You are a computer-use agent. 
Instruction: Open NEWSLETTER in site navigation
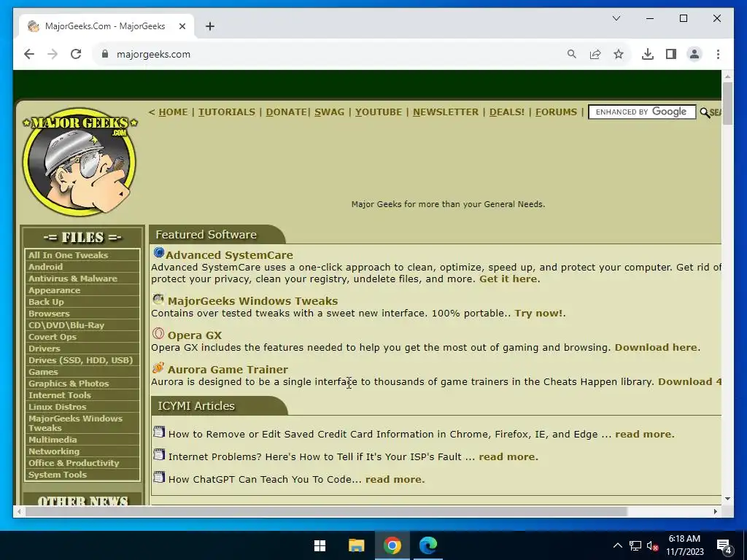pyautogui.click(x=446, y=112)
